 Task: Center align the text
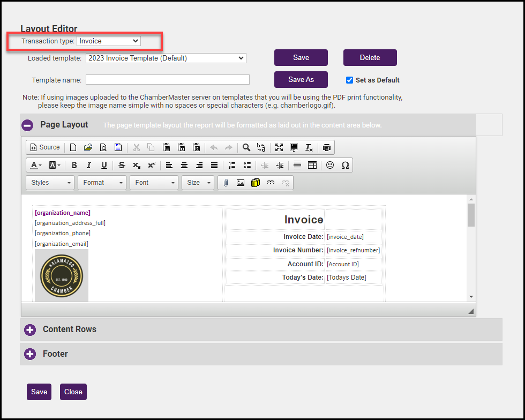point(184,165)
